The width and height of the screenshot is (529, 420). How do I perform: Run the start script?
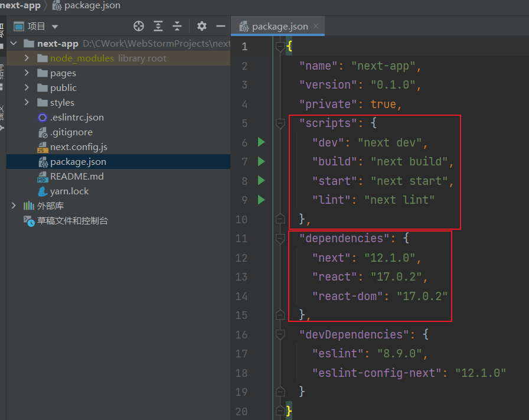261,180
